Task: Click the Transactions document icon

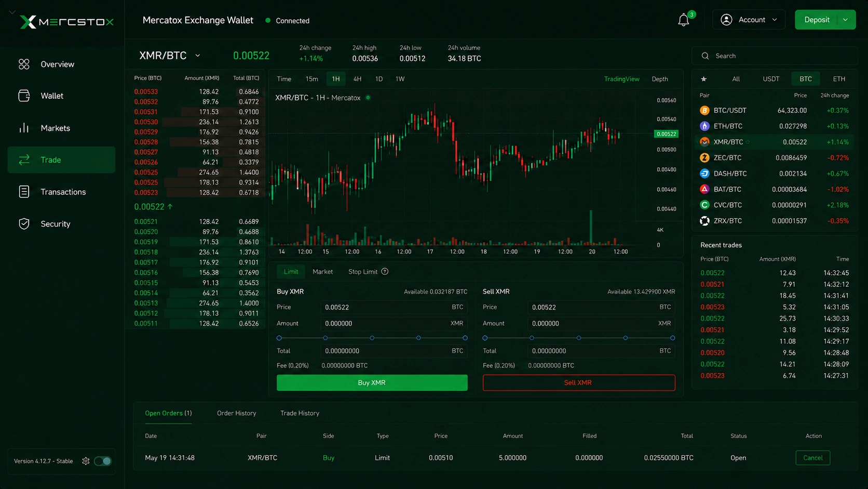Action: coord(24,192)
